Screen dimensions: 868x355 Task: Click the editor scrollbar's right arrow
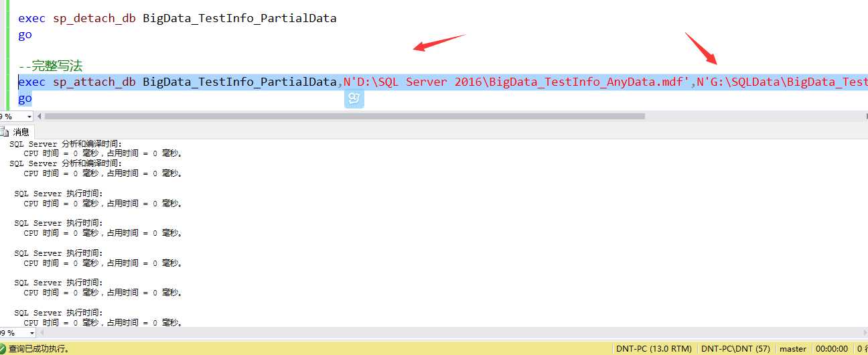click(866, 116)
